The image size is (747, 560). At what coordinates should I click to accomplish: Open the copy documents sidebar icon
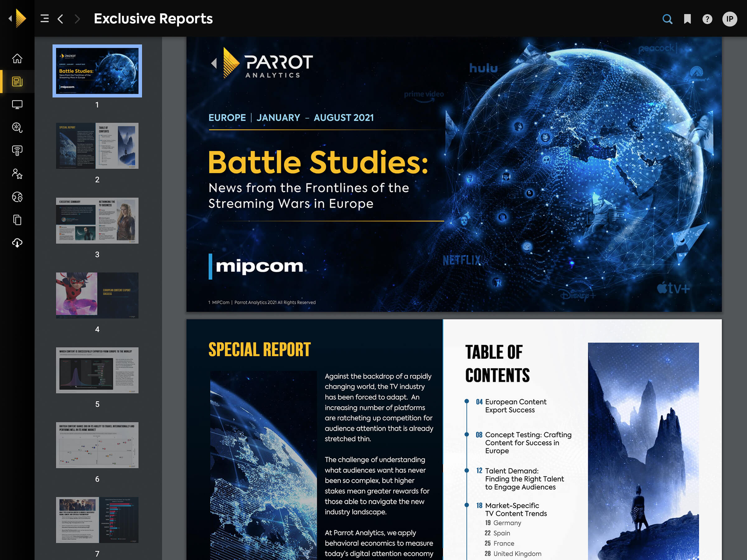pos(17,220)
